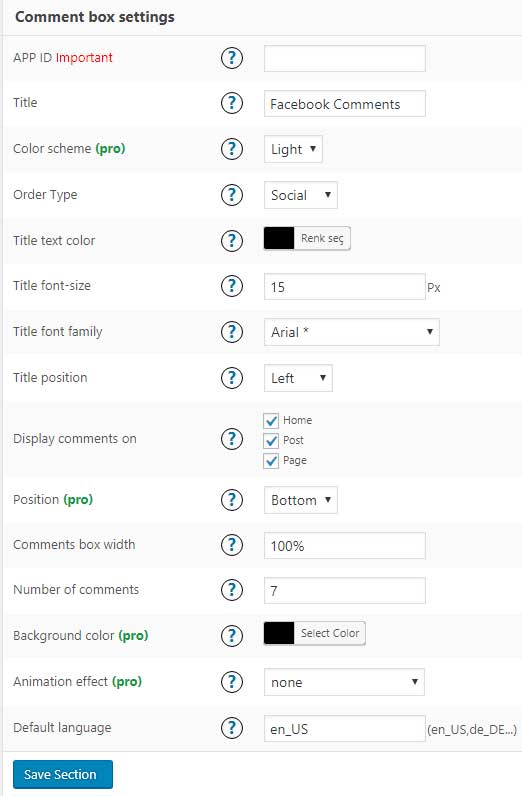View help for Display comments on

(232, 439)
